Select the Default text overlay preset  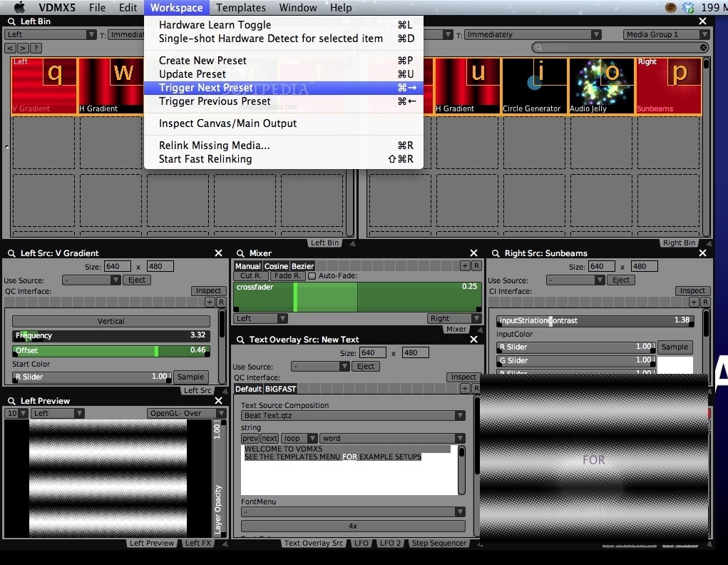pyautogui.click(x=248, y=389)
